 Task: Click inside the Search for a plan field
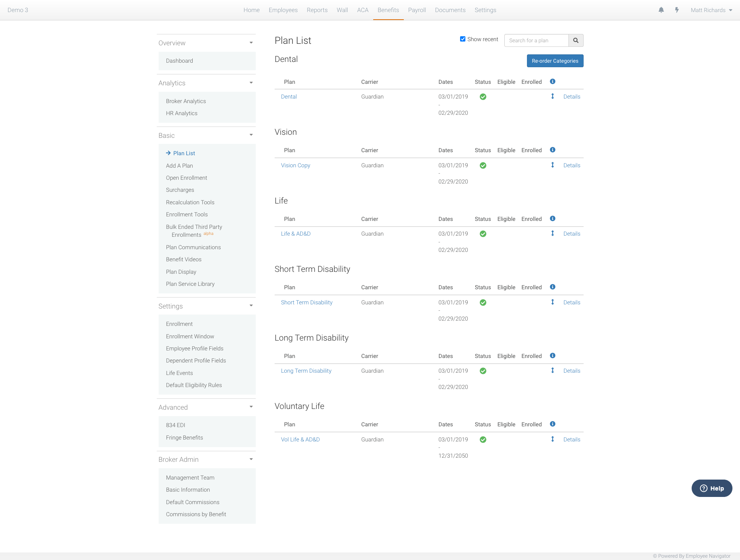coord(536,40)
